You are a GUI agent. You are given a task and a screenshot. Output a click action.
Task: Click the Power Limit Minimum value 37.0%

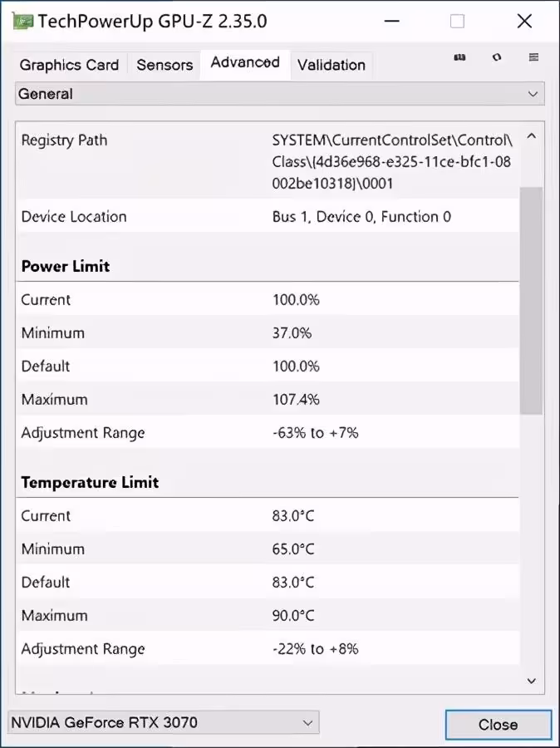point(292,332)
